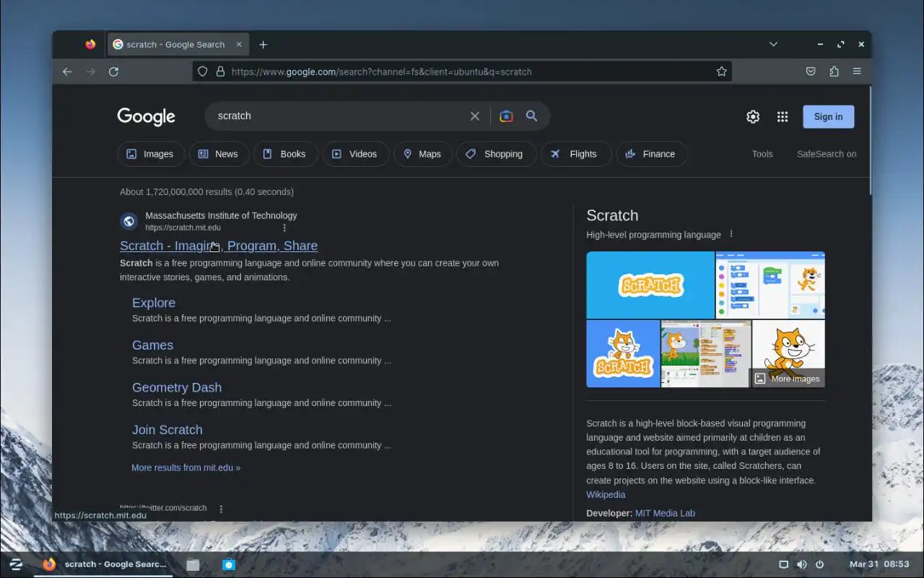Click the Sign in button
The width and height of the screenshot is (924, 578).
[x=828, y=116]
